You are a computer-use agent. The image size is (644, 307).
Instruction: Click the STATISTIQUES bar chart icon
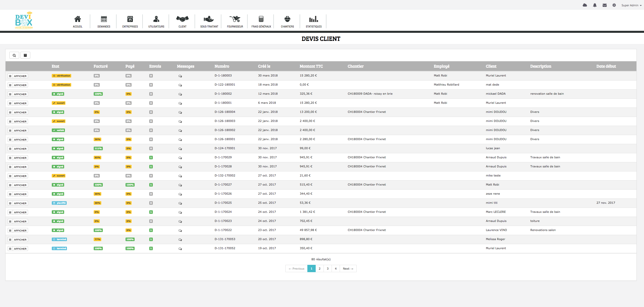pos(313,19)
